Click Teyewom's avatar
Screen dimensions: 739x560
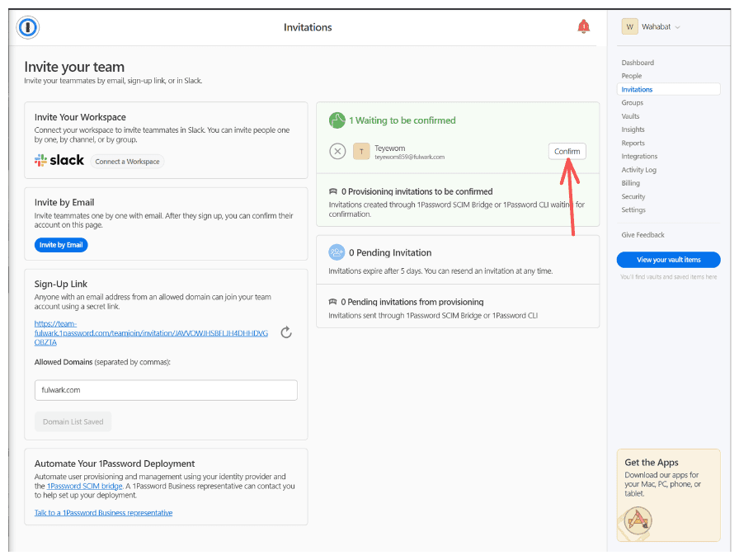(360, 151)
